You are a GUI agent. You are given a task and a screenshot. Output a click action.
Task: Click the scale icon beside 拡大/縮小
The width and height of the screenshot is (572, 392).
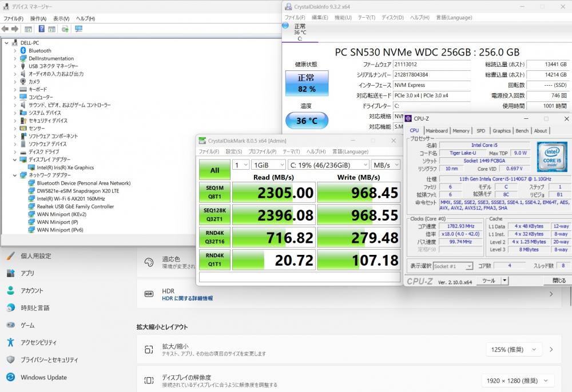pyautogui.click(x=149, y=349)
